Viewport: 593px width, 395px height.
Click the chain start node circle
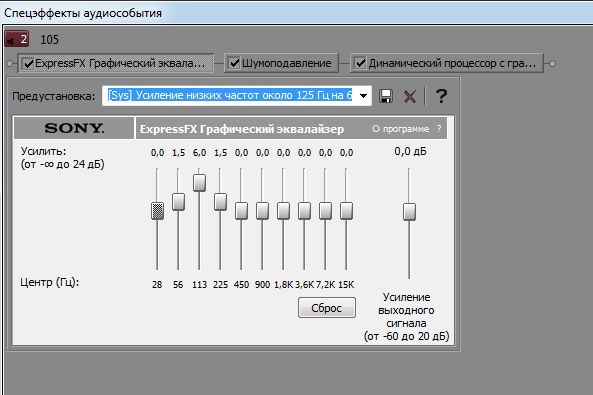click(10, 64)
